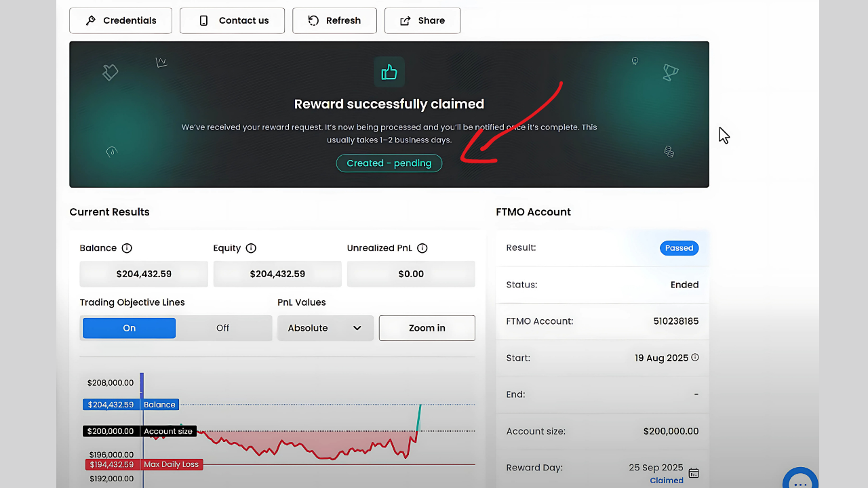The image size is (868, 488).
Task: Click the Claimed link under Reward Day
Action: pyautogui.click(x=667, y=481)
